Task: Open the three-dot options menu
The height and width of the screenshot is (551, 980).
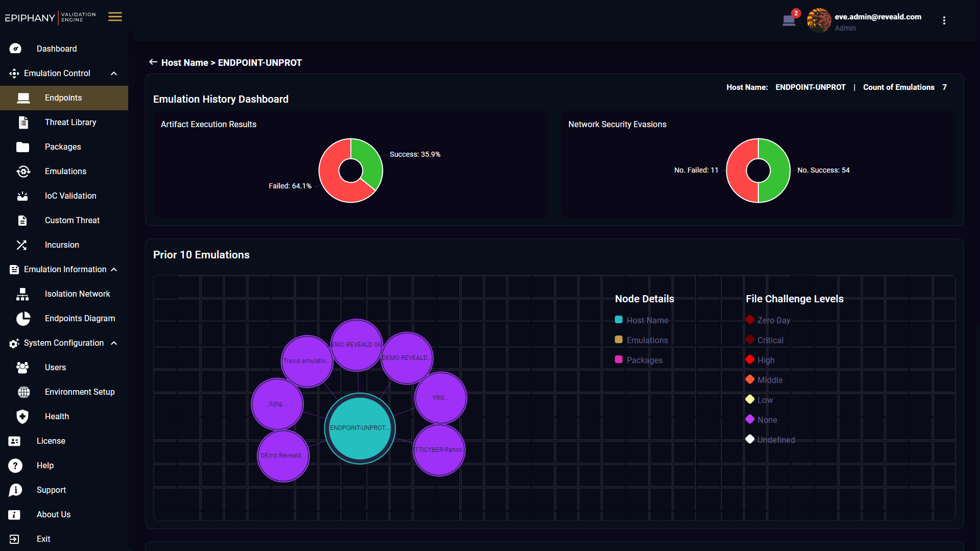Action: pos(944,20)
